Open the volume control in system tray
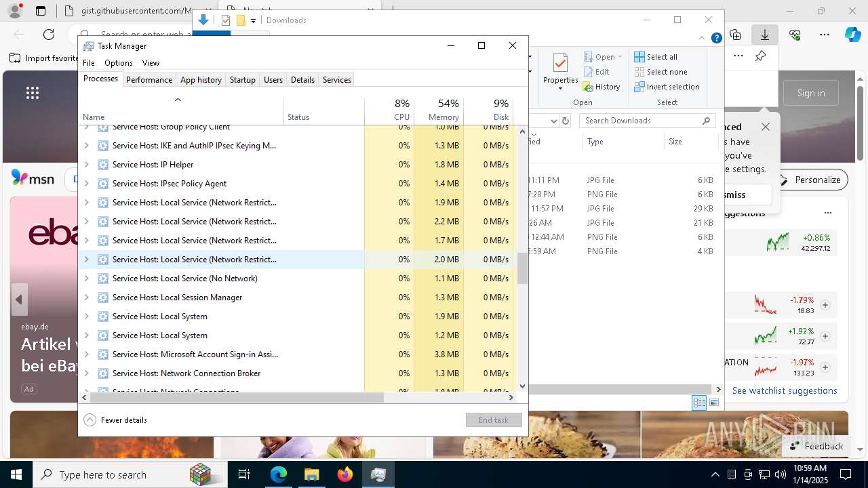 pos(781,474)
